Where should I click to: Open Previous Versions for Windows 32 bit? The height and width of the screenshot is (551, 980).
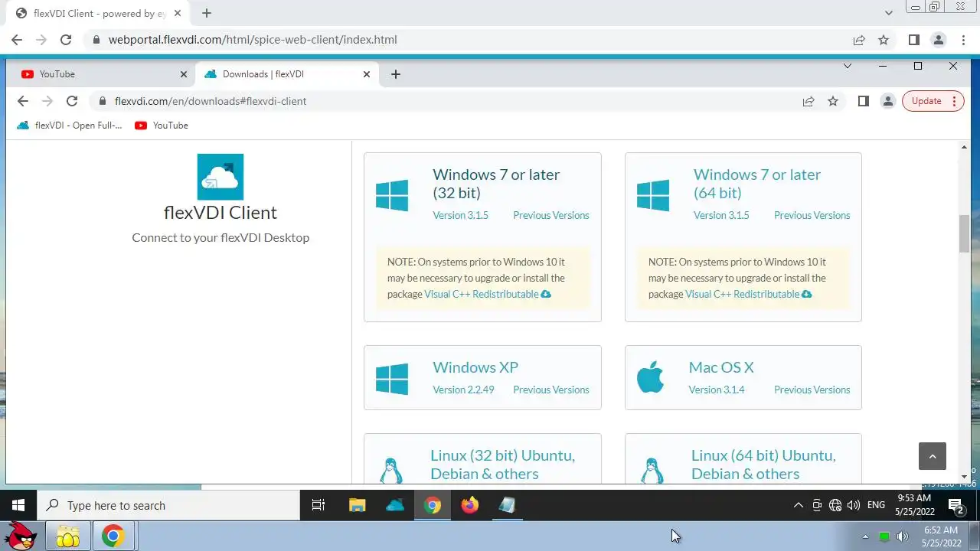tap(551, 216)
